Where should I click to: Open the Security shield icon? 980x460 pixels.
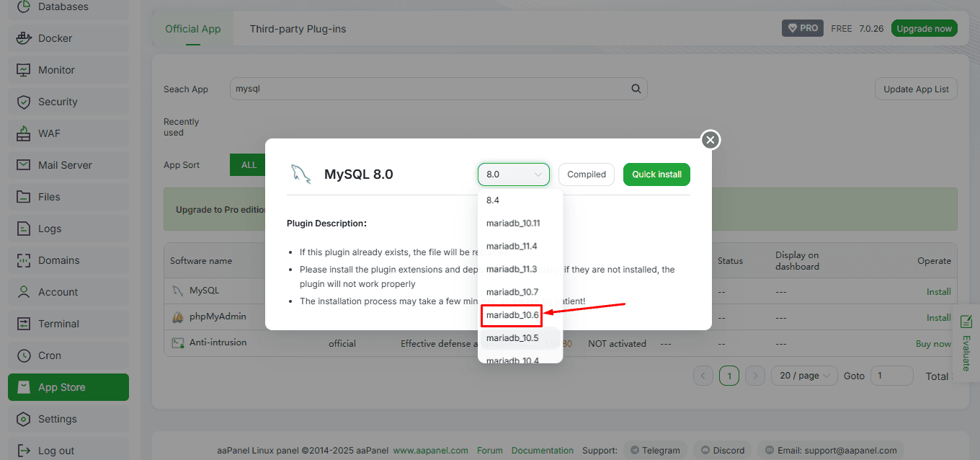click(24, 102)
